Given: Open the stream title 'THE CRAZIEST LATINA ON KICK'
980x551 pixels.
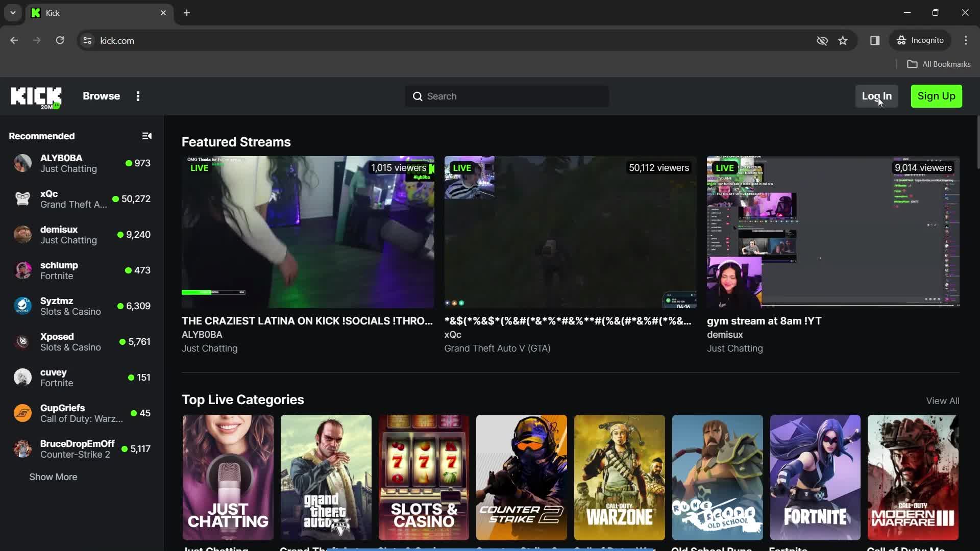Looking at the screenshot, I should tap(307, 321).
